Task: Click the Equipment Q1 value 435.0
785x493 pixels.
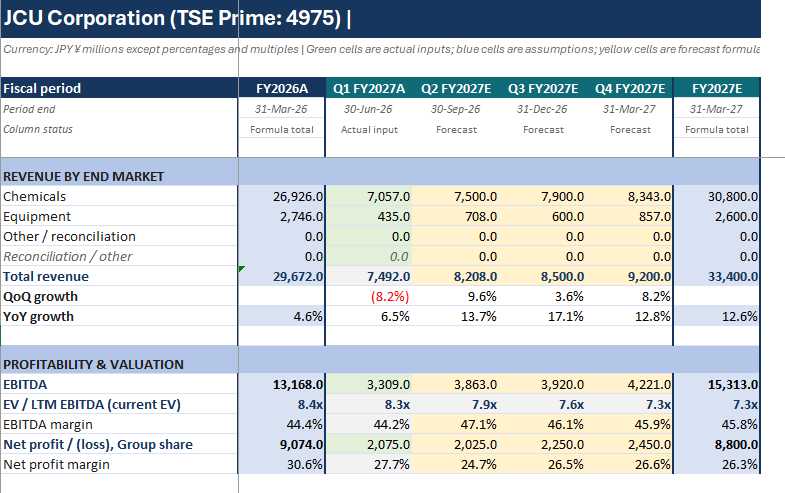Action: pyautogui.click(x=369, y=216)
